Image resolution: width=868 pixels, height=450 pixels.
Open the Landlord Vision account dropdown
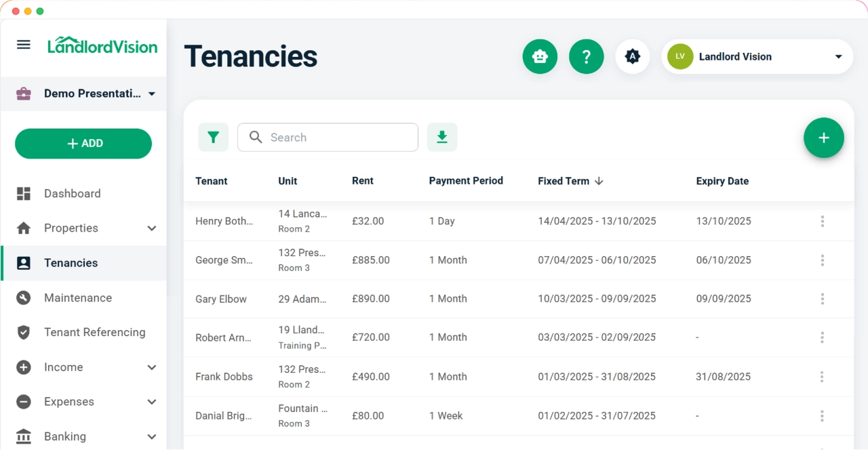pyautogui.click(x=757, y=56)
